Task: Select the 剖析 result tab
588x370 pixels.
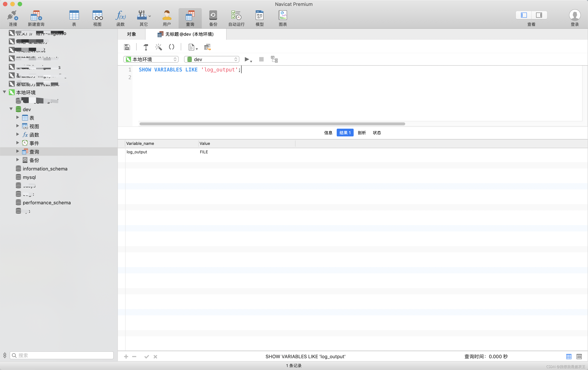Action: tap(362, 133)
